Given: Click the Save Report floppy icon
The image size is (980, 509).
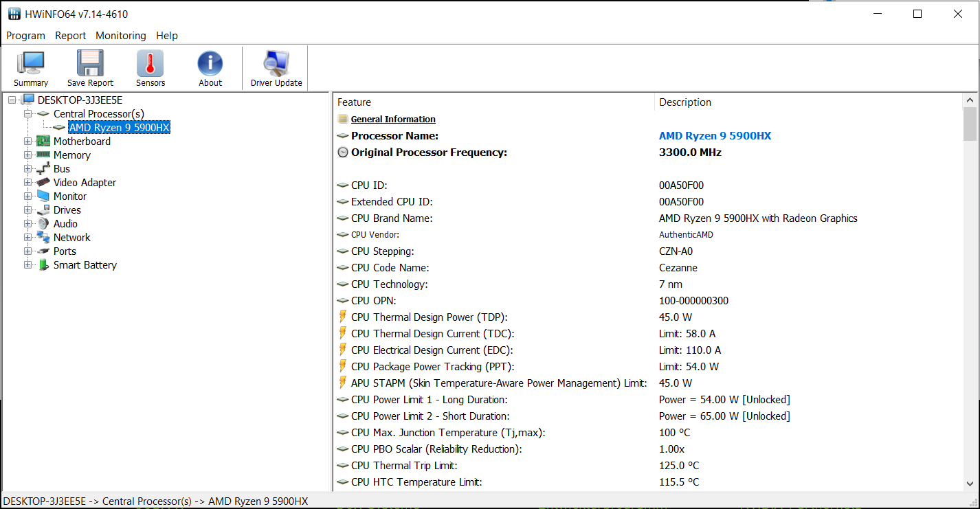Looking at the screenshot, I should click(90, 64).
